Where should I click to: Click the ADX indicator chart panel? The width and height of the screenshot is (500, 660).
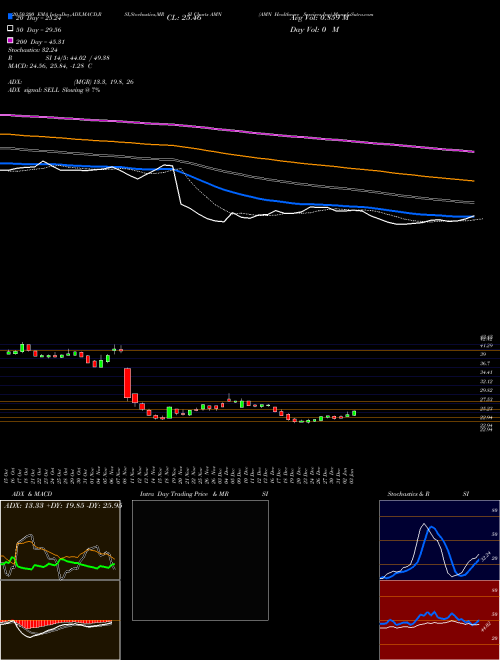[60, 540]
